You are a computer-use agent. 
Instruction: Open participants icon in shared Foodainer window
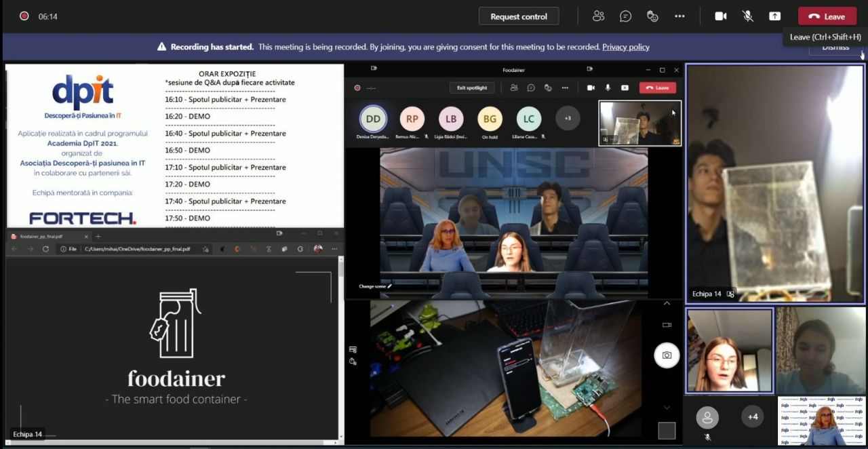(514, 87)
